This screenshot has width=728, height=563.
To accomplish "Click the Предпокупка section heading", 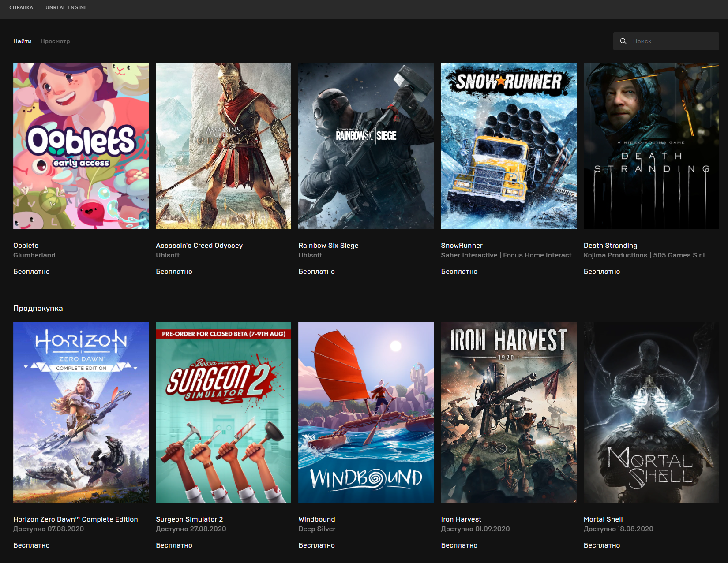I will pos(38,308).
